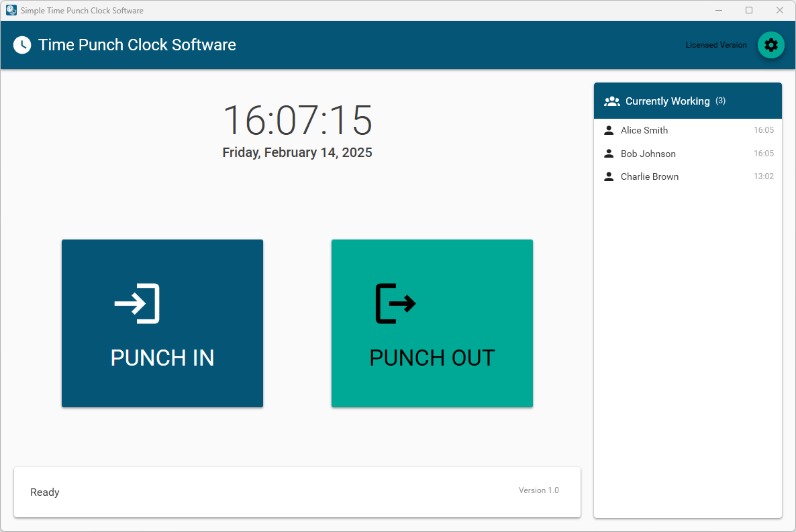Select Alice Smith from the working list
The height and width of the screenshot is (532, 796).
(x=644, y=129)
